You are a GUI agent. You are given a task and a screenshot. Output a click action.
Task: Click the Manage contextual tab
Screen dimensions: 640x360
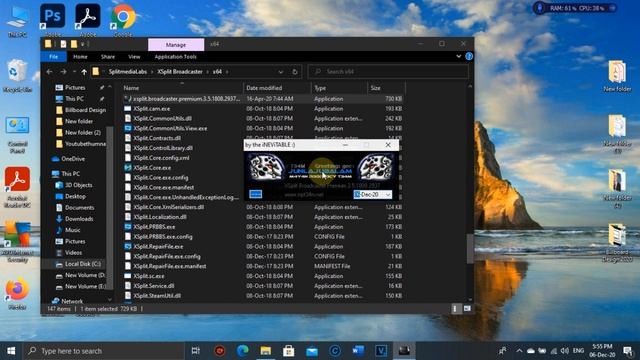click(x=176, y=44)
